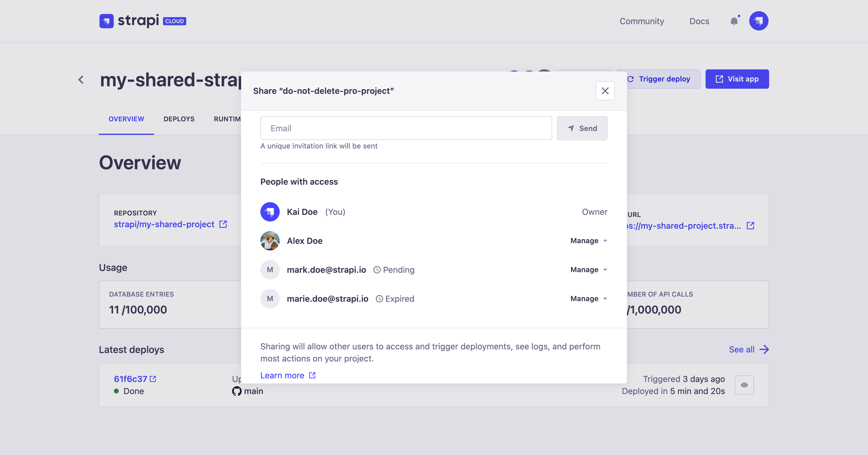
Task: Click the Send paper-plane icon
Action: pos(571,128)
